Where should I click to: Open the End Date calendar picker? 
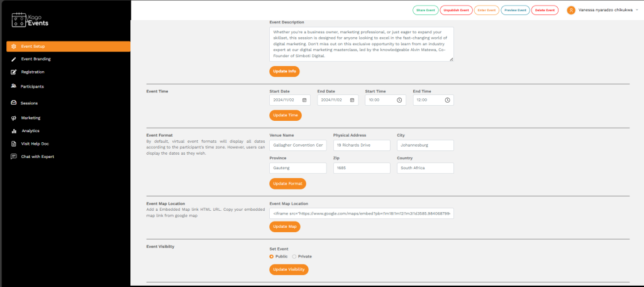pos(352,100)
